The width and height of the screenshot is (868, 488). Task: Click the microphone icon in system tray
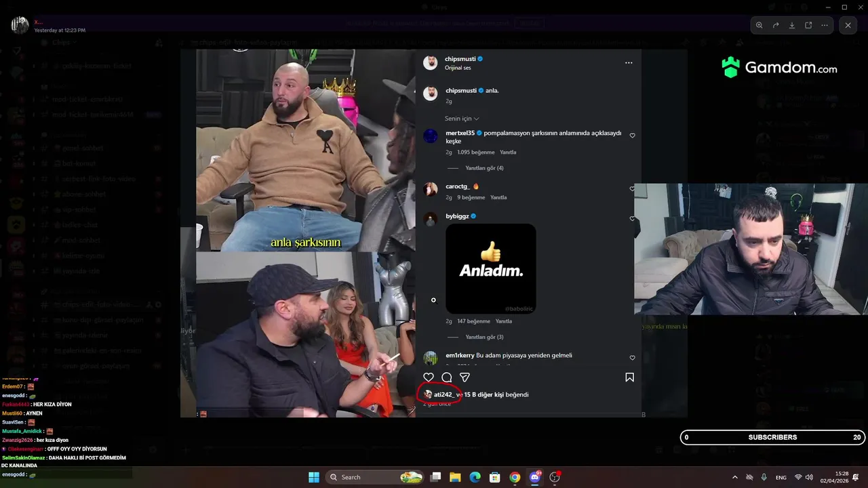coord(764,477)
